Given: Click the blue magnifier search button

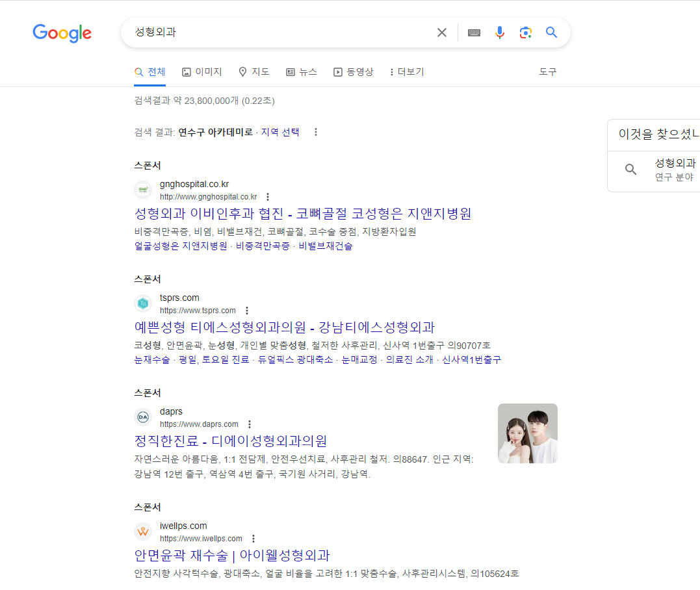Looking at the screenshot, I should [x=551, y=32].
